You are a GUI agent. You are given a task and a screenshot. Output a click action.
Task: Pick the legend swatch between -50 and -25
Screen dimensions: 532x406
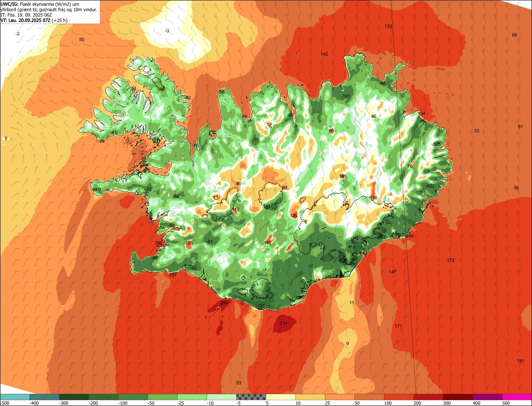[x=163, y=397]
